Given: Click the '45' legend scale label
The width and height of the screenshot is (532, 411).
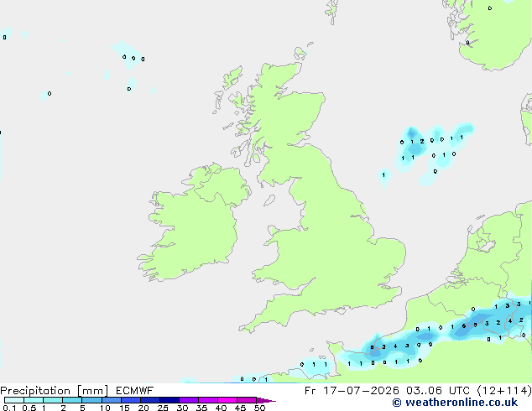Looking at the screenshot, I should click(x=240, y=408).
